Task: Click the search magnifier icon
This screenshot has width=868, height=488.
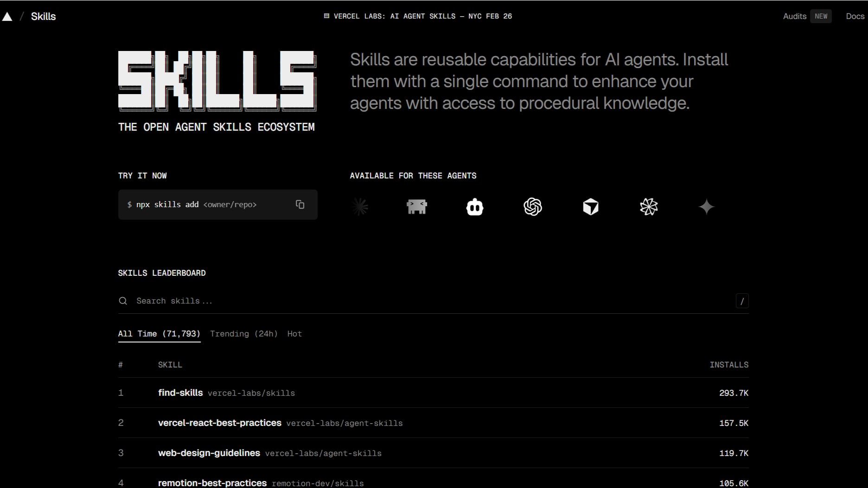Action: tap(123, 301)
